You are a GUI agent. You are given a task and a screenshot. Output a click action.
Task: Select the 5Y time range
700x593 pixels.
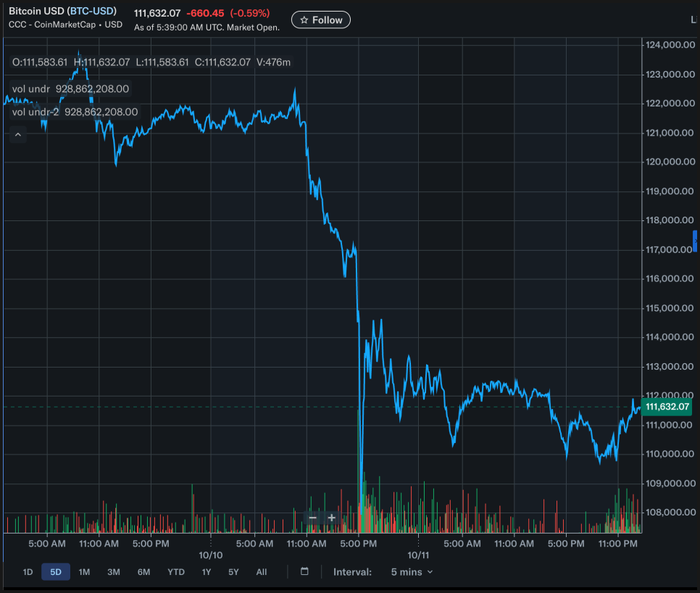pos(233,572)
